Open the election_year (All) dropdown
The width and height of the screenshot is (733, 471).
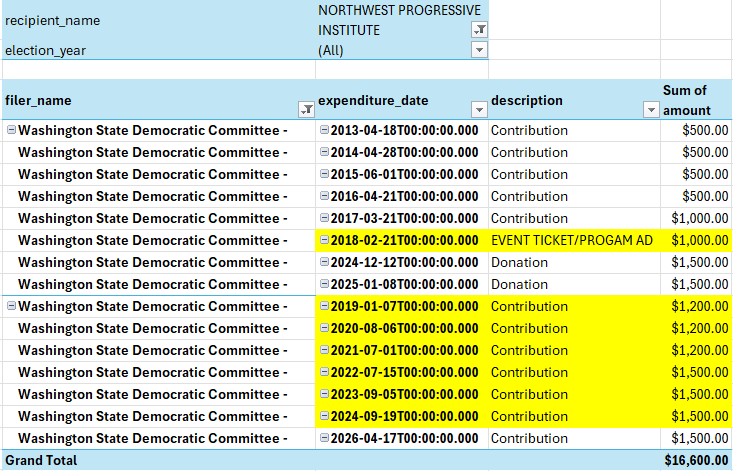479,50
